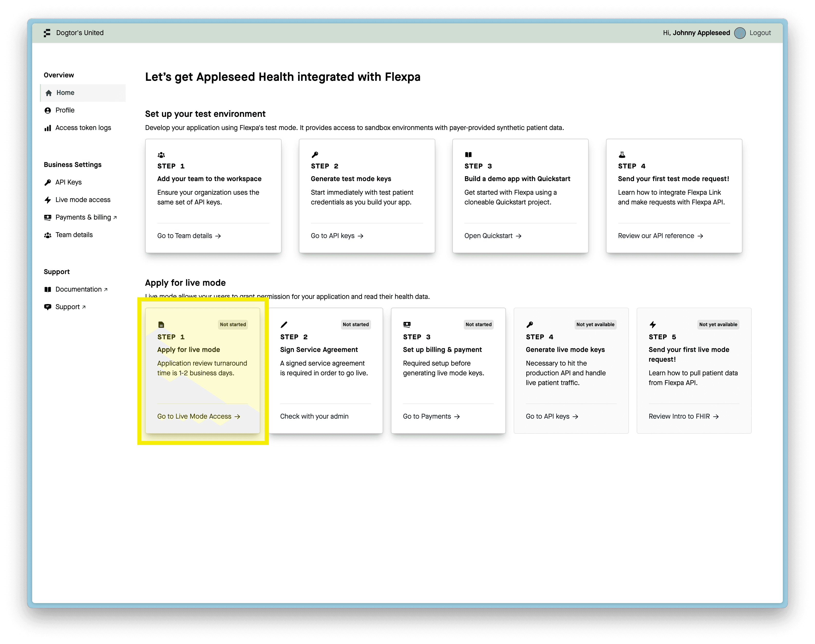Click the Documentation book icon in sidebar
This screenshot has height=644, width=815.
point(47,290)
